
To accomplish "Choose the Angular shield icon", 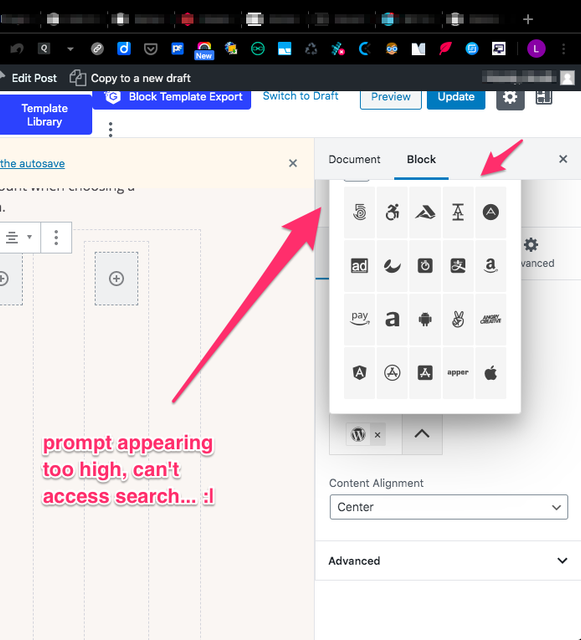I will point(359,373).
